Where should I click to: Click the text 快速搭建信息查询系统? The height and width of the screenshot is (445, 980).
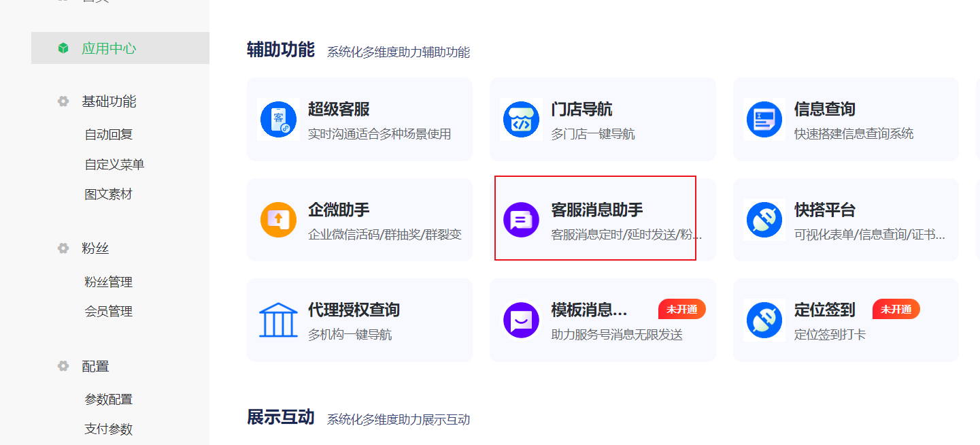pyautogui.click(x=854, y=134)
